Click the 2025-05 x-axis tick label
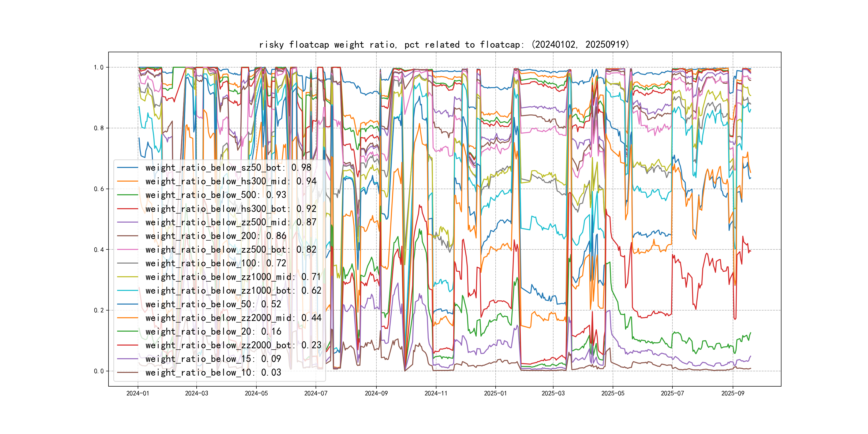The image size is (868, 434). [613, 394]
